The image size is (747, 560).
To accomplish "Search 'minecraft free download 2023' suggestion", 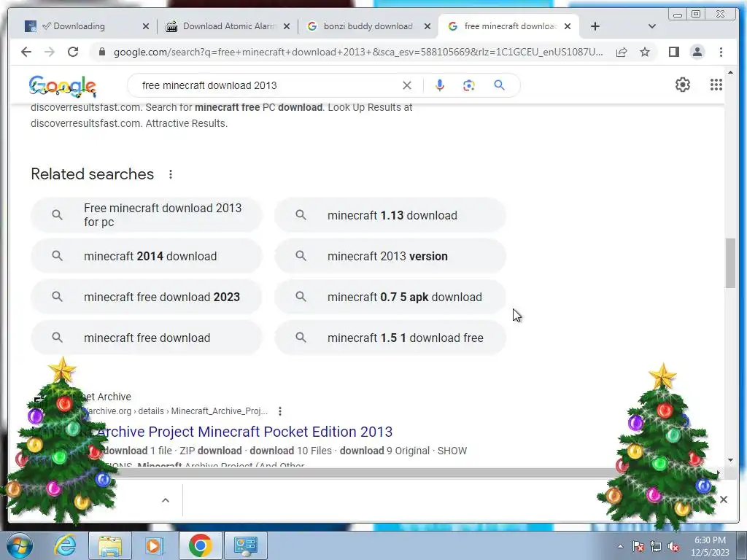I will tap(147, 297).
